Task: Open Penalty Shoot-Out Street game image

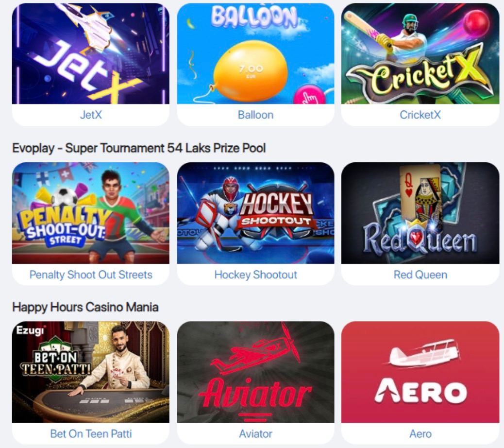Action: pos(91,213)
